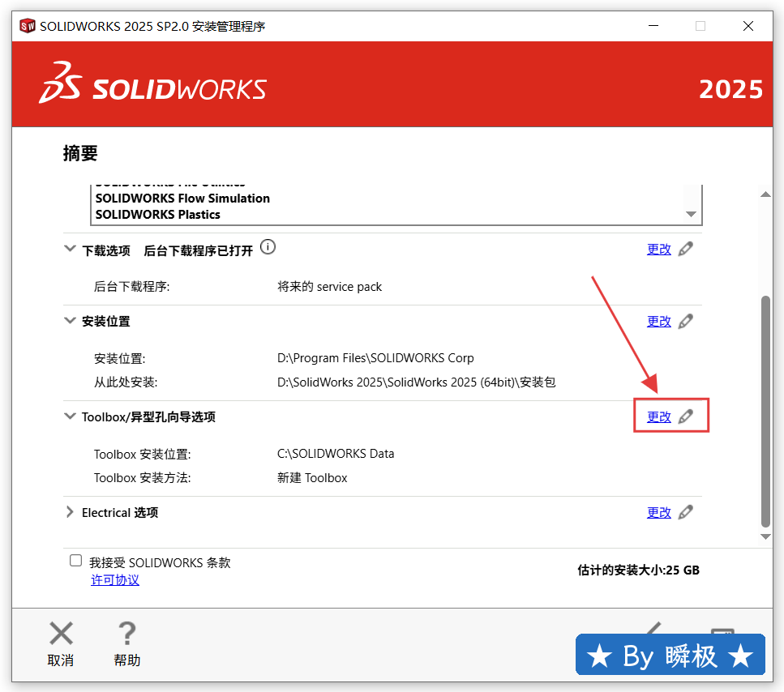Open the 许可协议 link

[x=114, y=580]
